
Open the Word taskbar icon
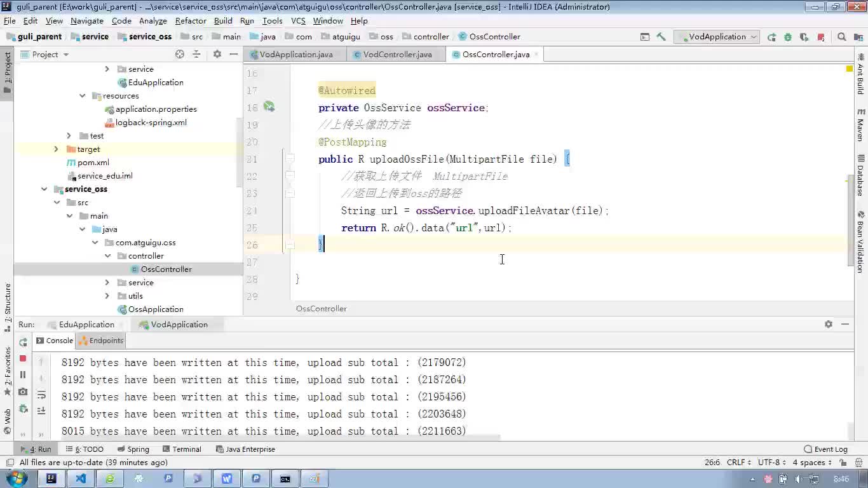(x=227, y=478)
